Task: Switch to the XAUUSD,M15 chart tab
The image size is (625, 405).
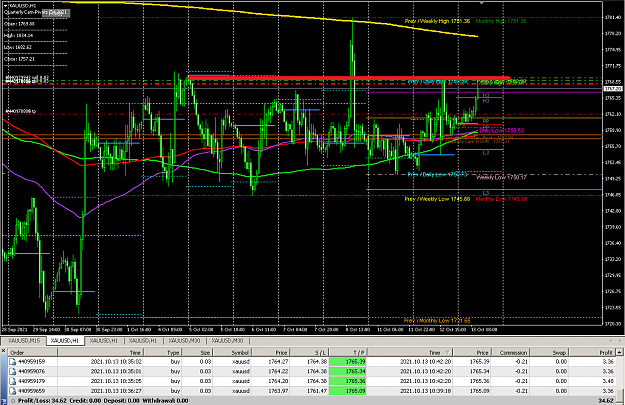Action: [24, 341]
